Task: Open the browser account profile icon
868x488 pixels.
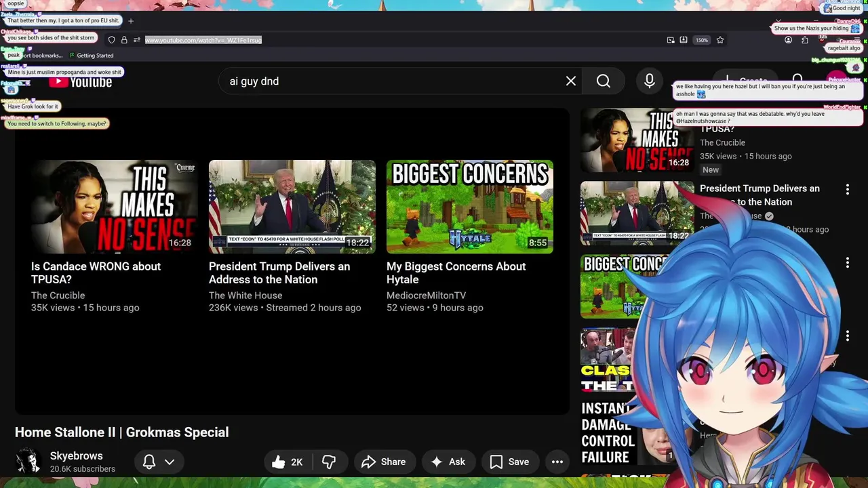Action: pos(788,40)
